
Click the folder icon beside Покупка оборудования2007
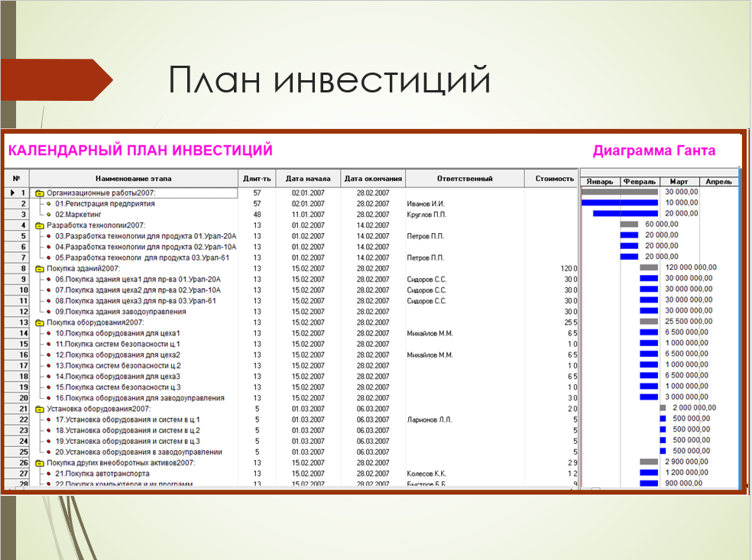point(40,322)
